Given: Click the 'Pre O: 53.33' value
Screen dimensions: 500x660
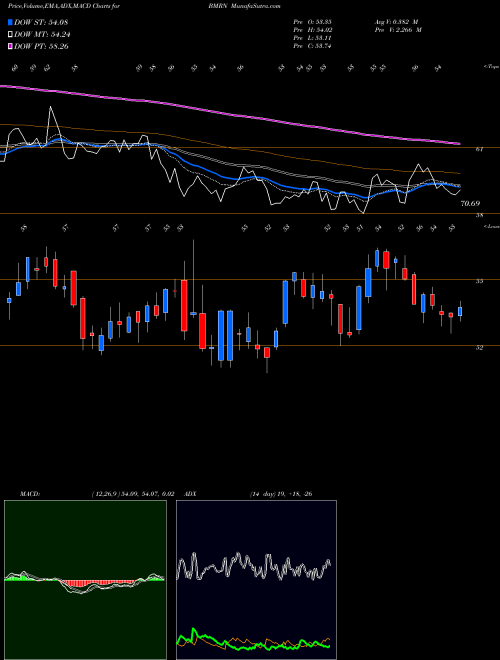Looking at the screenshot, I should click(312, 22).
